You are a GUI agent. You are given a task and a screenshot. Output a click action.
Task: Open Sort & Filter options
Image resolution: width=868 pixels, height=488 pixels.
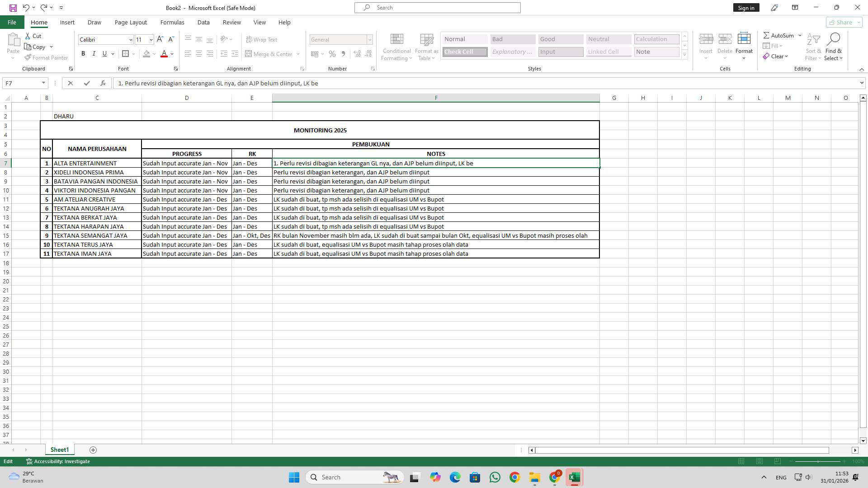(813, 47)
